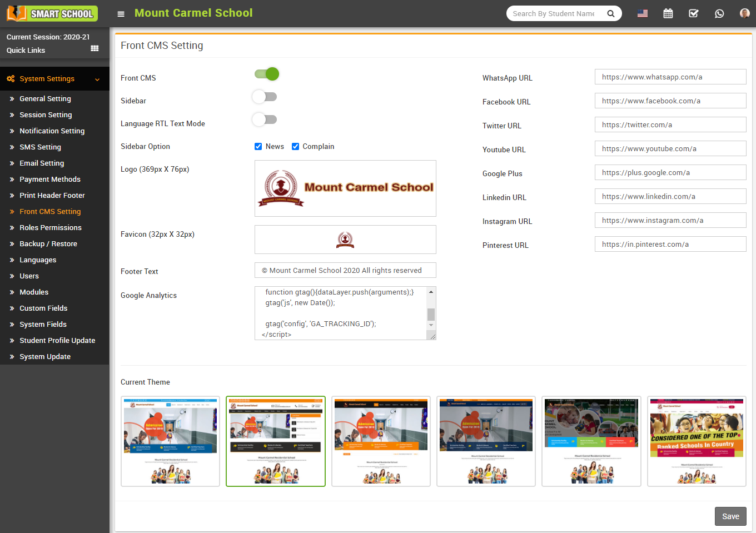Click the search magnifier icon
The height and width of the screenshot is (533, 756).
tap(611, 13)
